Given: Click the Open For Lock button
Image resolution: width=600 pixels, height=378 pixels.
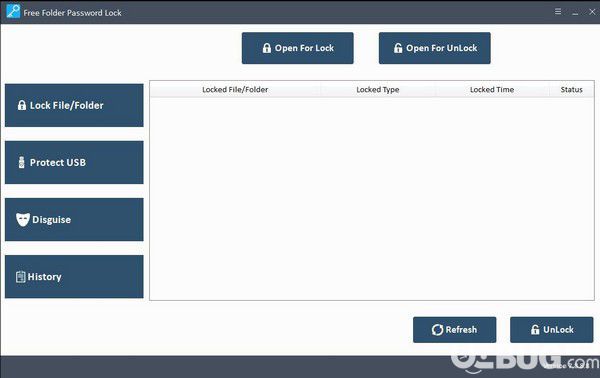Looking at the screenshot, I should [x=297, y=48].
